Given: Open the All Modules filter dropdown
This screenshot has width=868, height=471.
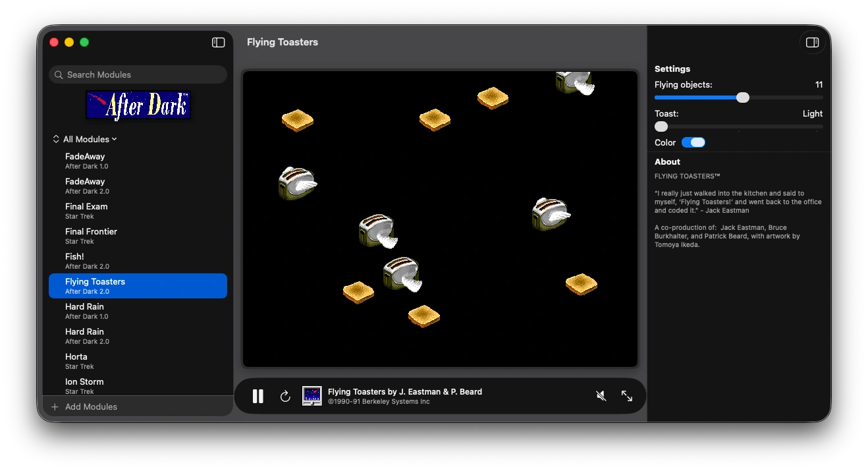Looking at the screenshot, I should point(84,139).
